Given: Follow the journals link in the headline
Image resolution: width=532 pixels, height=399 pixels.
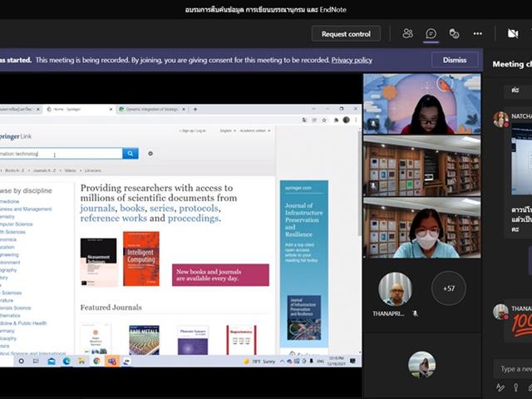Looking at the screenshot, I should tap(97, 209).
